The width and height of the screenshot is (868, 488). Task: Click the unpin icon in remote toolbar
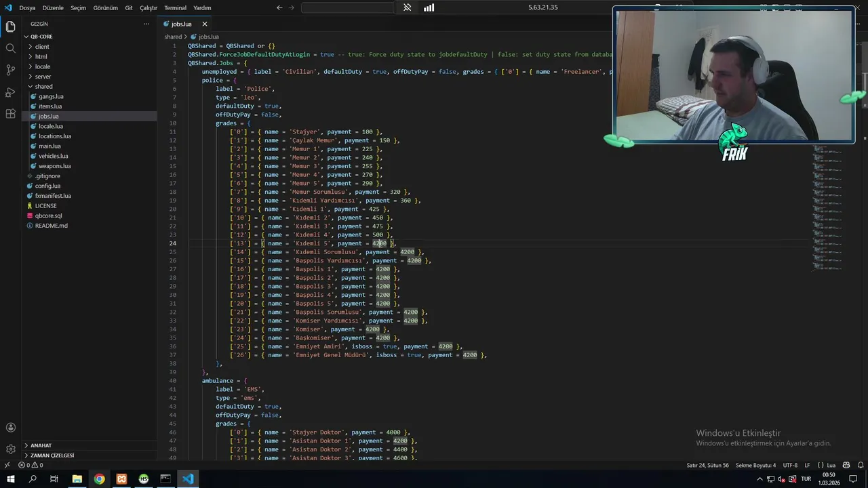pyautogui.click(x=407, y=7)
